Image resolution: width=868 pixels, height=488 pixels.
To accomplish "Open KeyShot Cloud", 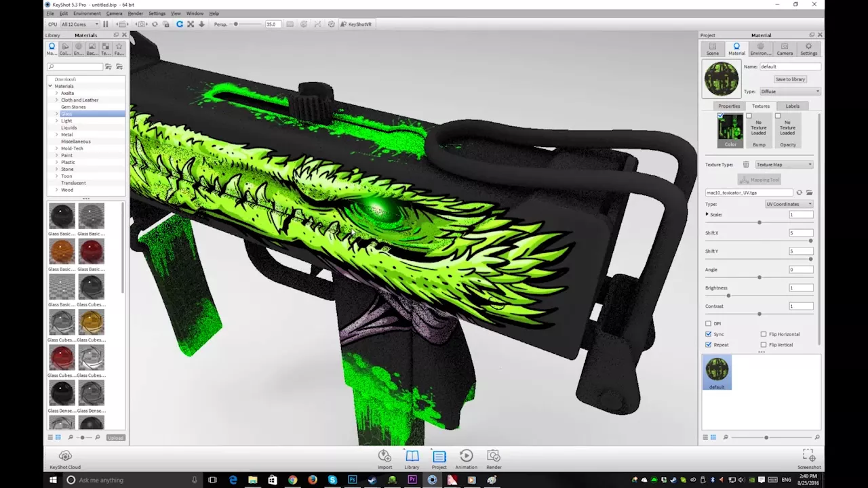I will tap(65, 459).
